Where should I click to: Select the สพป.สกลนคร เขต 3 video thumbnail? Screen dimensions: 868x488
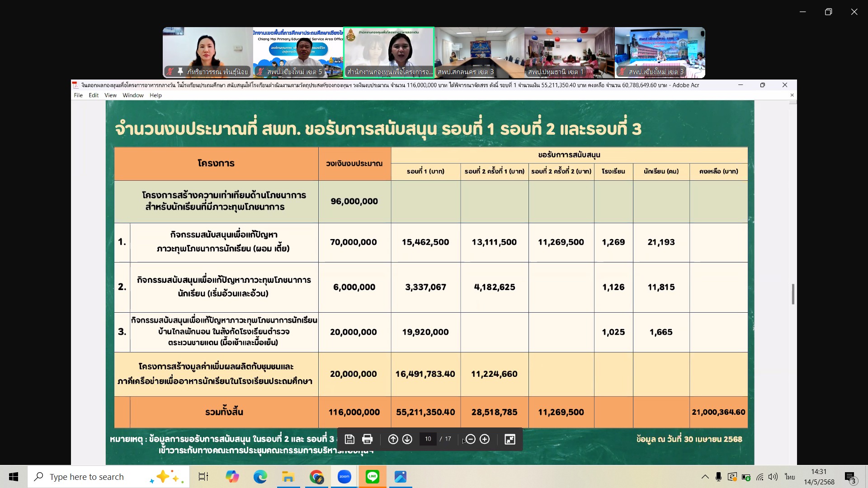click(479, 52)
